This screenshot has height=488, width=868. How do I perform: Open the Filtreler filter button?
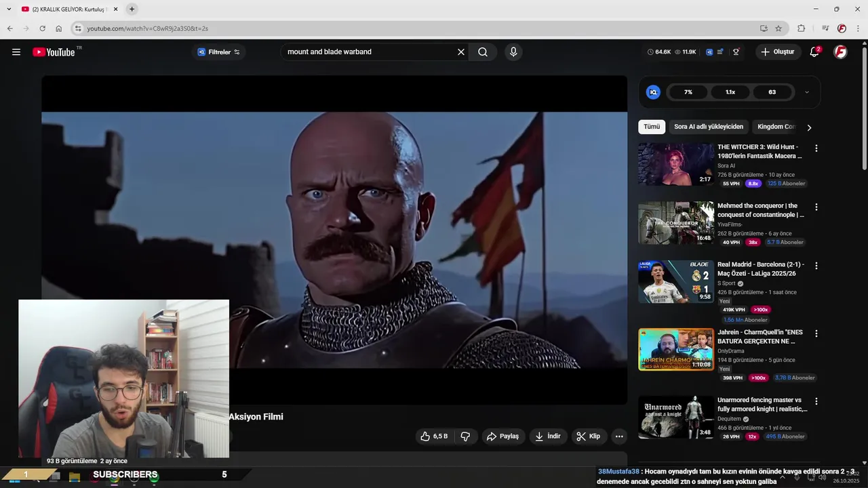coord(218,52)
